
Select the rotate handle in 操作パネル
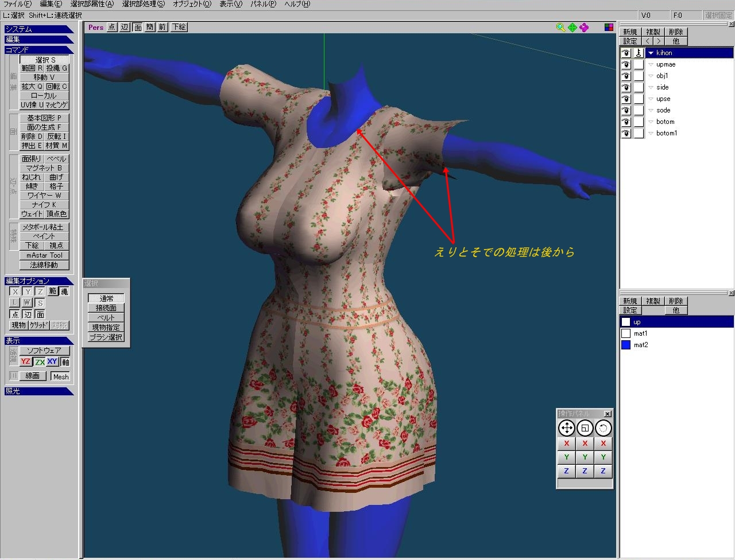point(603,428)
